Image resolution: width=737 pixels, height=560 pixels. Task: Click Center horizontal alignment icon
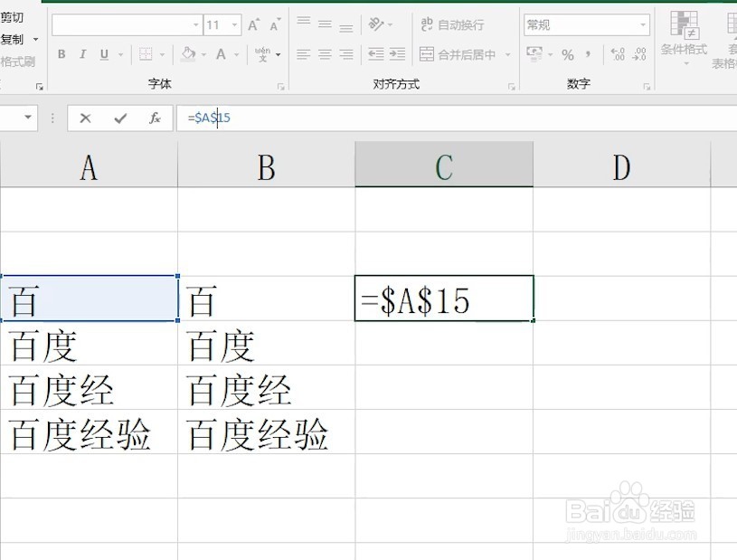(325, 54)
